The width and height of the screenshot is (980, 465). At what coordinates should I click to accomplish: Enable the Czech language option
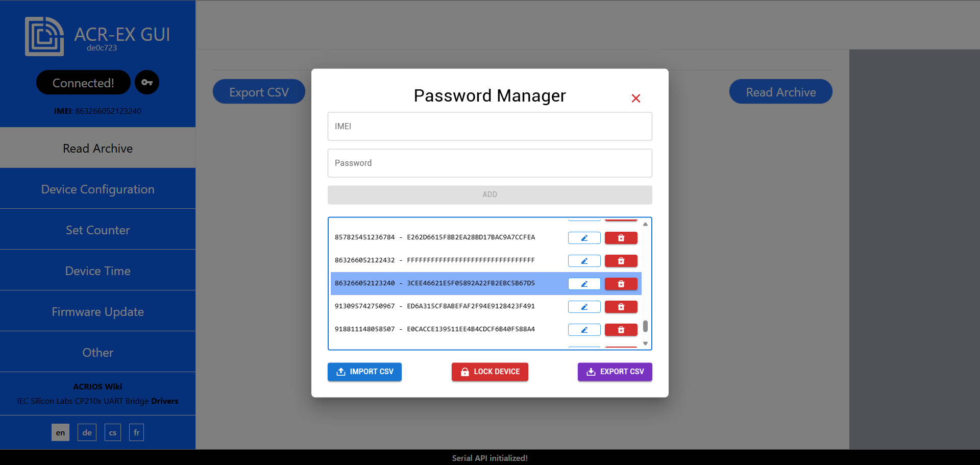coord(112,432)
